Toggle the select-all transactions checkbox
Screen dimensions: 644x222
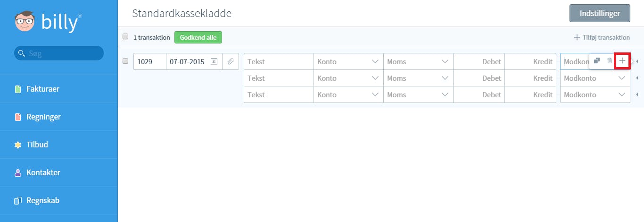click(x=125, y=36)
